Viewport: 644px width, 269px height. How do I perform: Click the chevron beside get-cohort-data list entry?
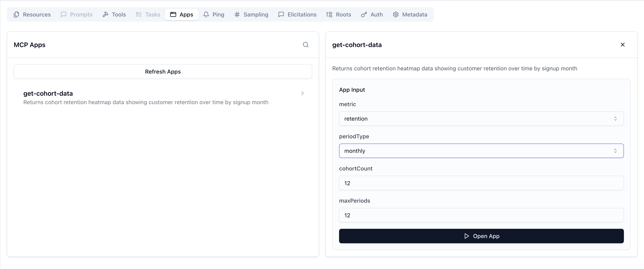tap(302, 93)
